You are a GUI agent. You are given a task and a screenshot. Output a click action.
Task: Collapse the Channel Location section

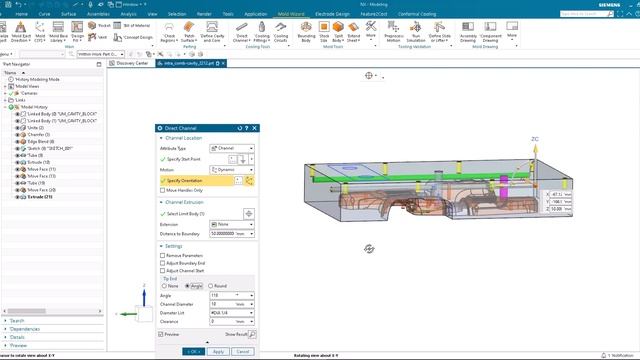click(161, 138)
